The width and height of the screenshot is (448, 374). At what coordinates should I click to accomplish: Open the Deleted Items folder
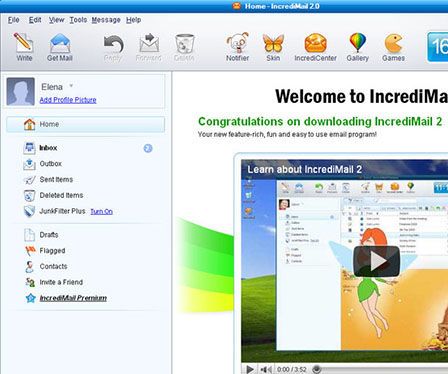pyautogui.click(x=61, y=195)
